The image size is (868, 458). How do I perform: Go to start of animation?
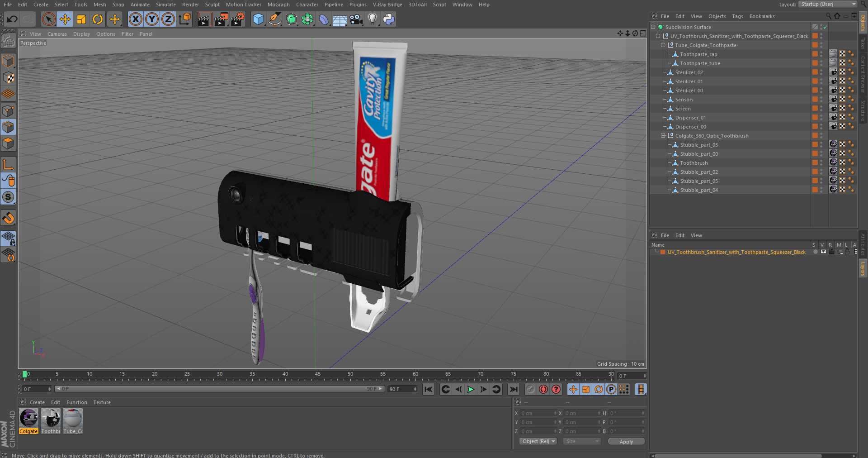point(429,389)
